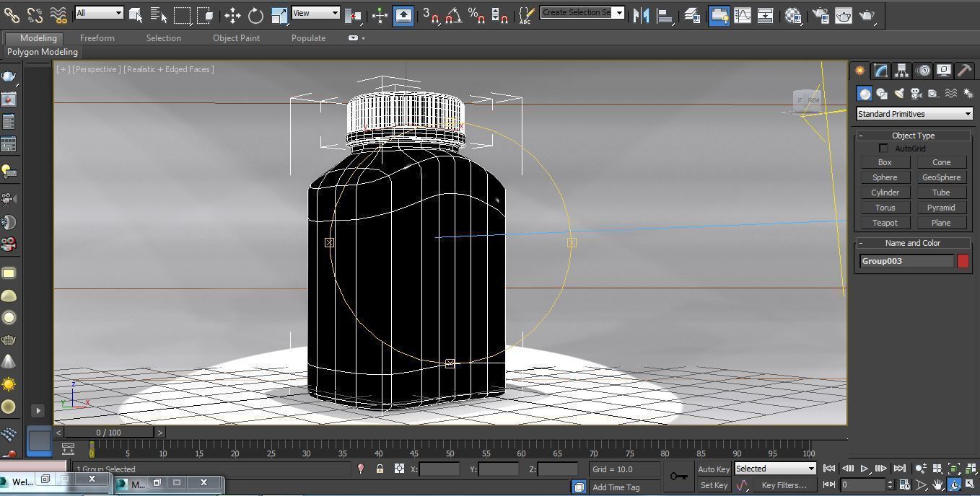Click Render Production teapot icon
Image resolution: width=980 pixels, height=496 pixels.
click(868, 14)
